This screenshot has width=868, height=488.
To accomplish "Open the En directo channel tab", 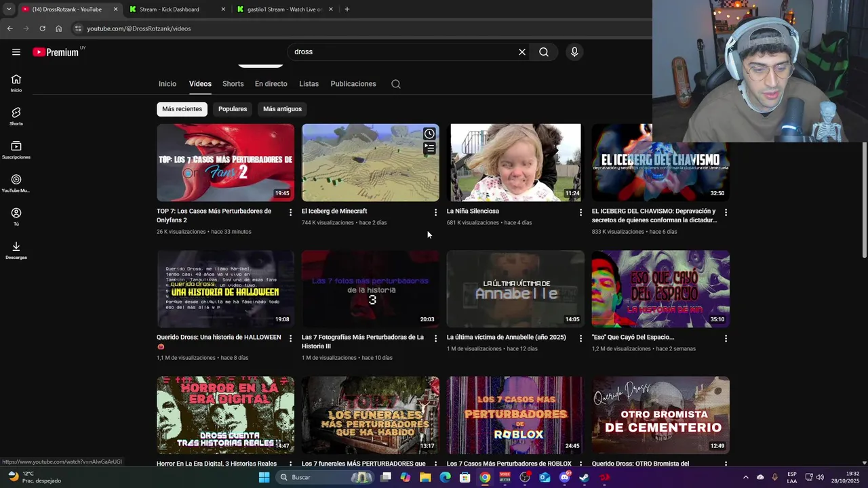I will (x=271, y=84).
